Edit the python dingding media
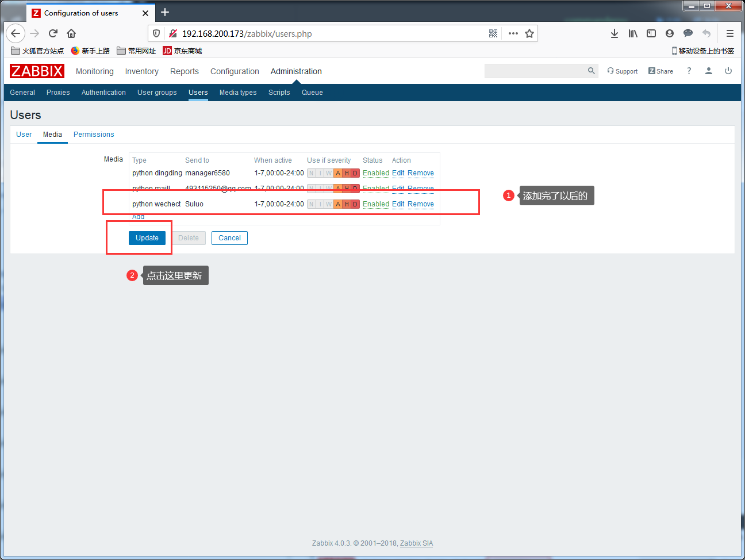Screen dimensions: 745x560 point(398,173)
